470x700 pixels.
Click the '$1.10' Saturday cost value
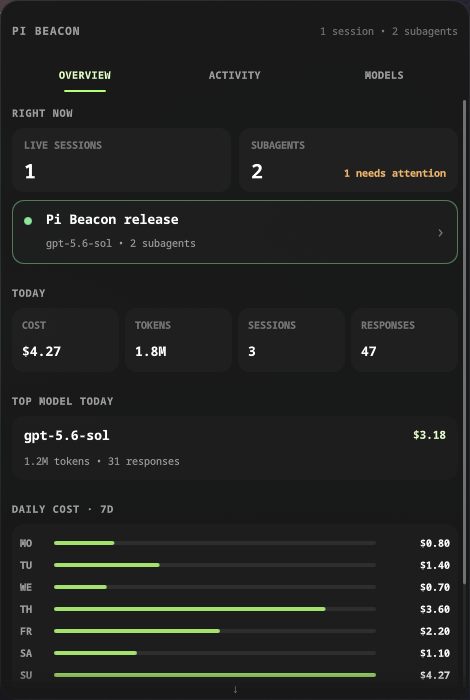coord(435,653)
